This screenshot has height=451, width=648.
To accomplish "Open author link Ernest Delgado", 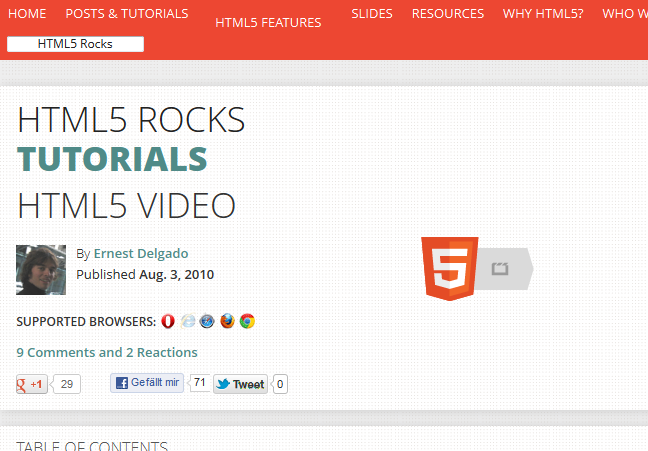I will [141, 253].
